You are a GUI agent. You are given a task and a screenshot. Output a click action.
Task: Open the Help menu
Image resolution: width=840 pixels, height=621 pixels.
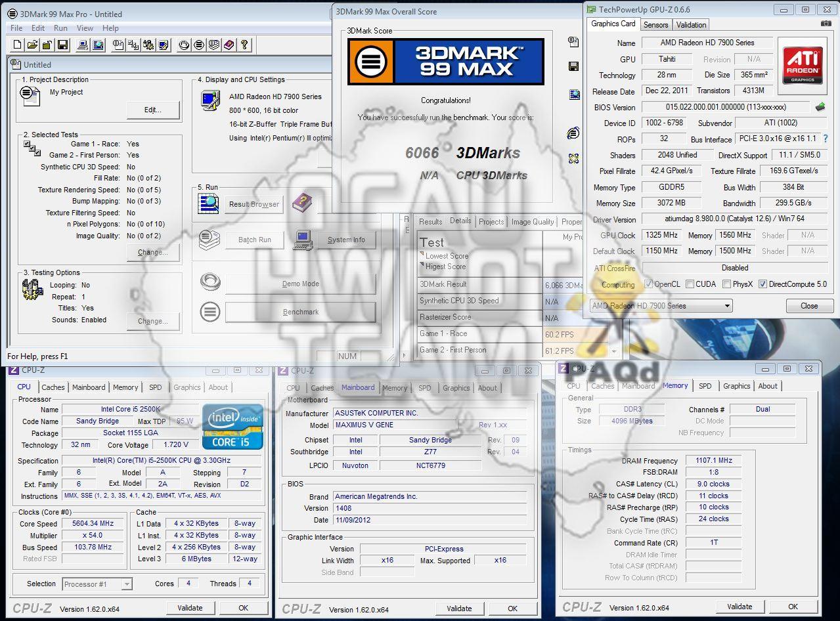(110, 28)
